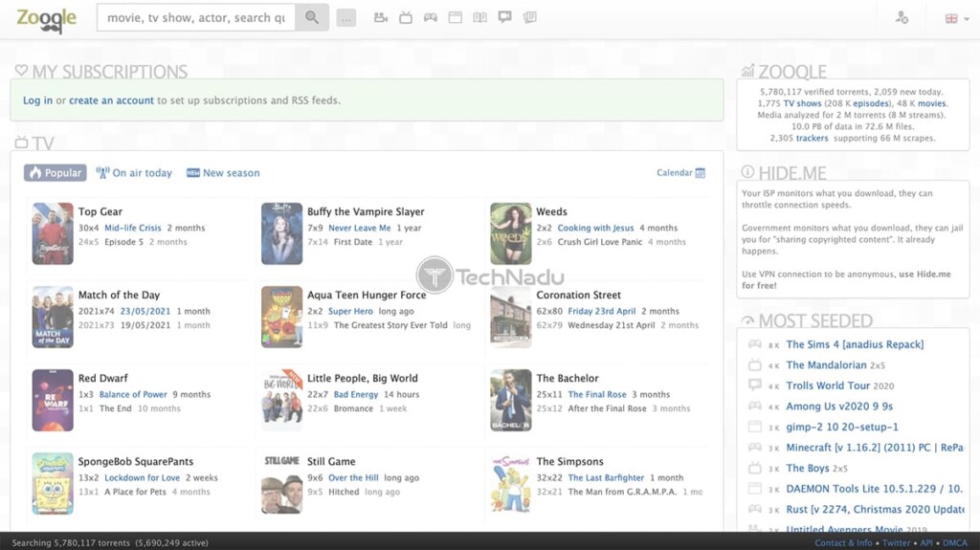980x550 pixels.
Task: Click the Weeds poster thumbnail
Action: (x=511, y=233)
